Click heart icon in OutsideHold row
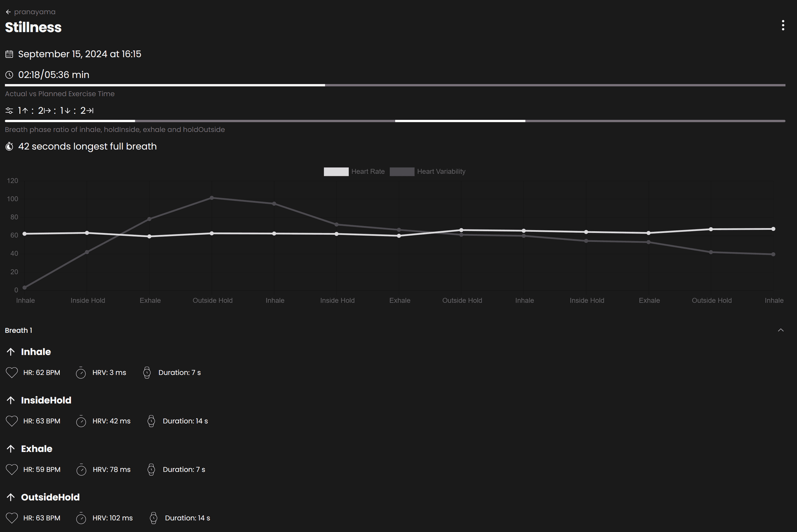 point(12,518)
